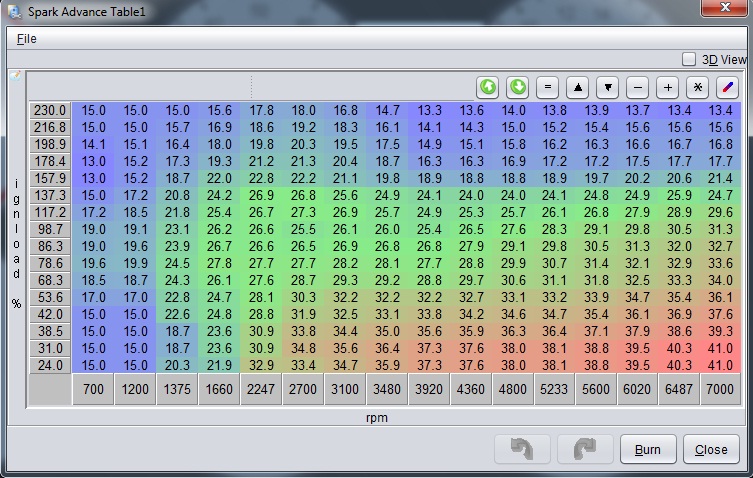Click the undo curved arrow button
The height and width of the screenshot is (478, 753).
[x=522, y=449]
